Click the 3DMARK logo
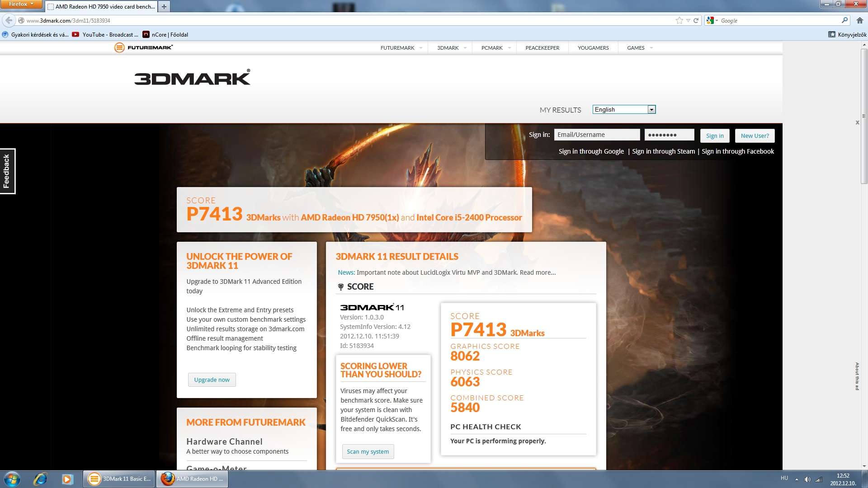The height and width of the screenshot is (488, 868). point(192,78)
